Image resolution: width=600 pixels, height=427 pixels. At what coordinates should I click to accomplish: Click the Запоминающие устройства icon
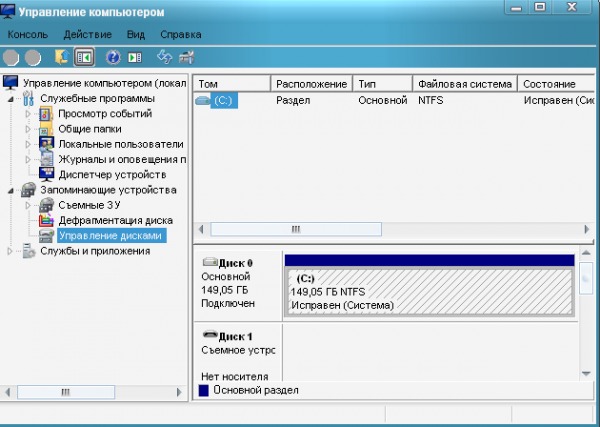pos(29,190)
